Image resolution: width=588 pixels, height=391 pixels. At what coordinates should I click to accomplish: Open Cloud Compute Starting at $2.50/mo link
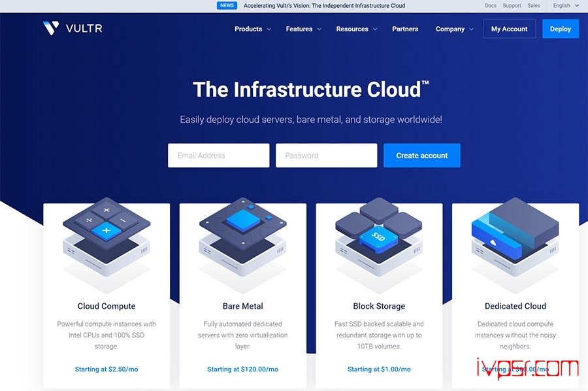pyautogui.click(x=106, y=369)
